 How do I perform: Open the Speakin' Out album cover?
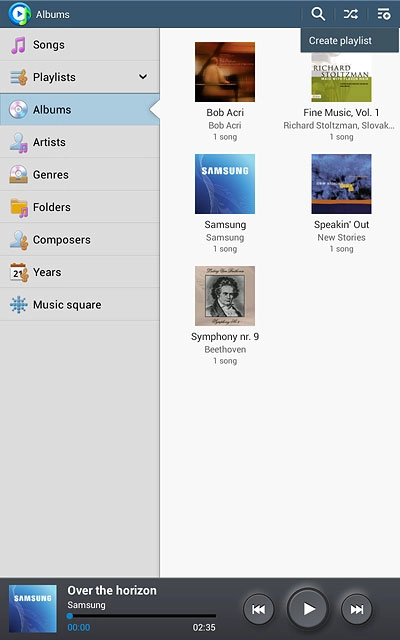pos(342,184)
